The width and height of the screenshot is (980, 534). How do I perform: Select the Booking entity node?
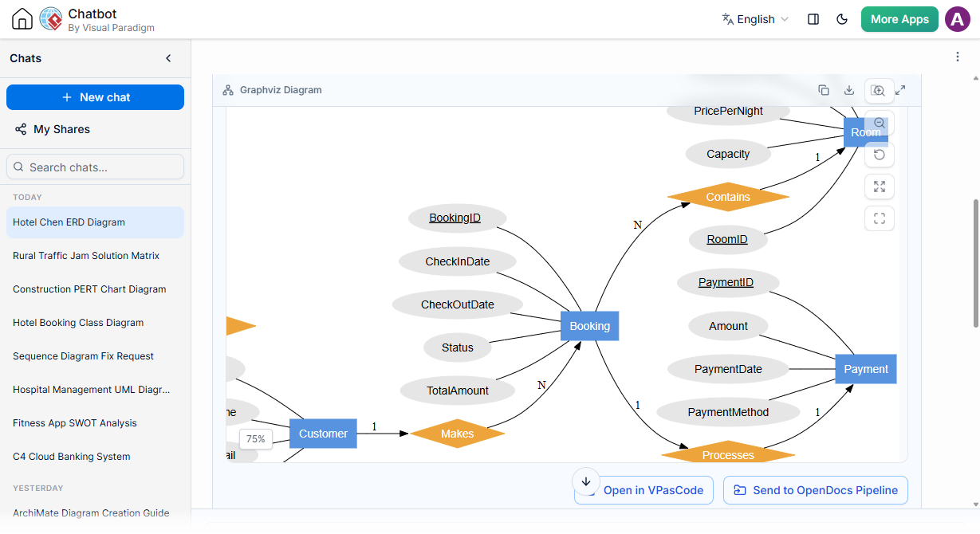[x=589, y=326]
